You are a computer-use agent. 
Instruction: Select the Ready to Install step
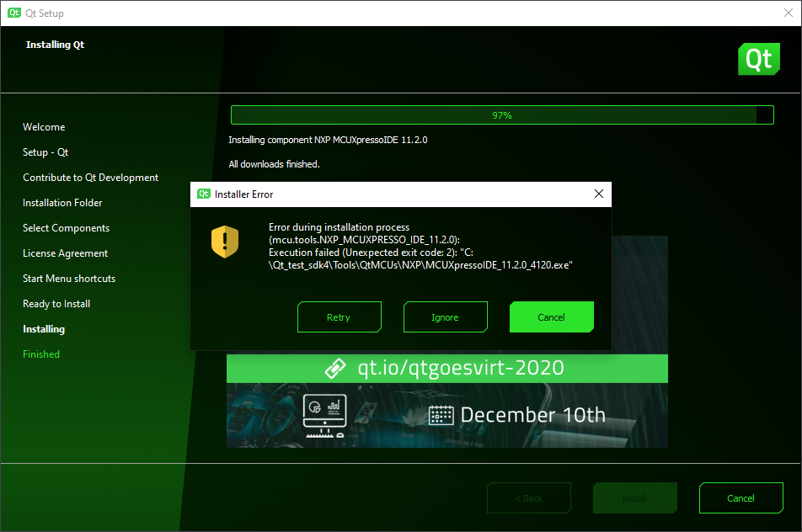56,304
